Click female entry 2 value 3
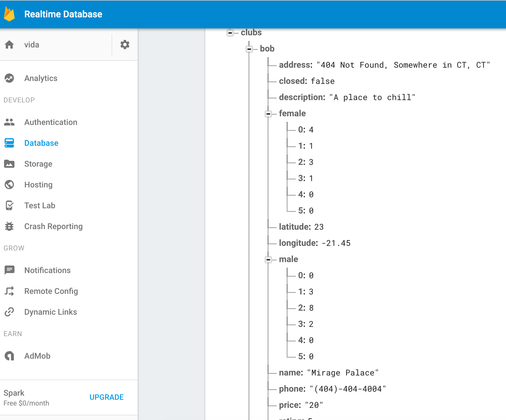 pos(311,162)
